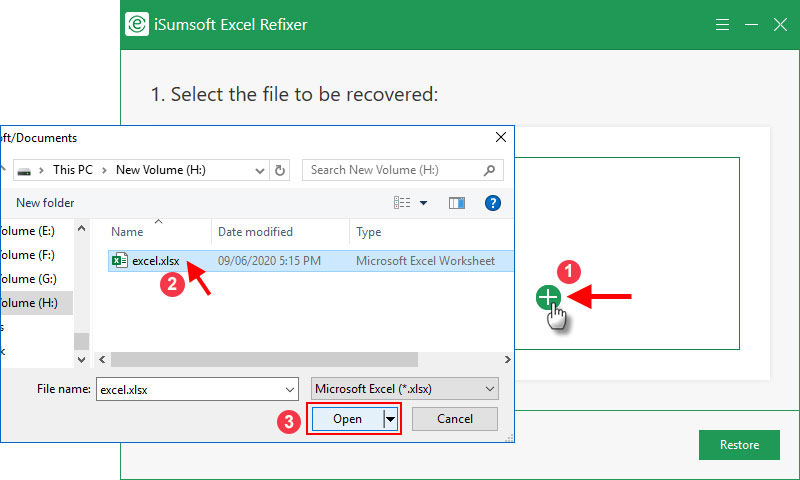Image resolution: width=800 pixels, height=480 pixels.
Task: Click the blue help question mark icon
Action: click(x=492, y=203)
